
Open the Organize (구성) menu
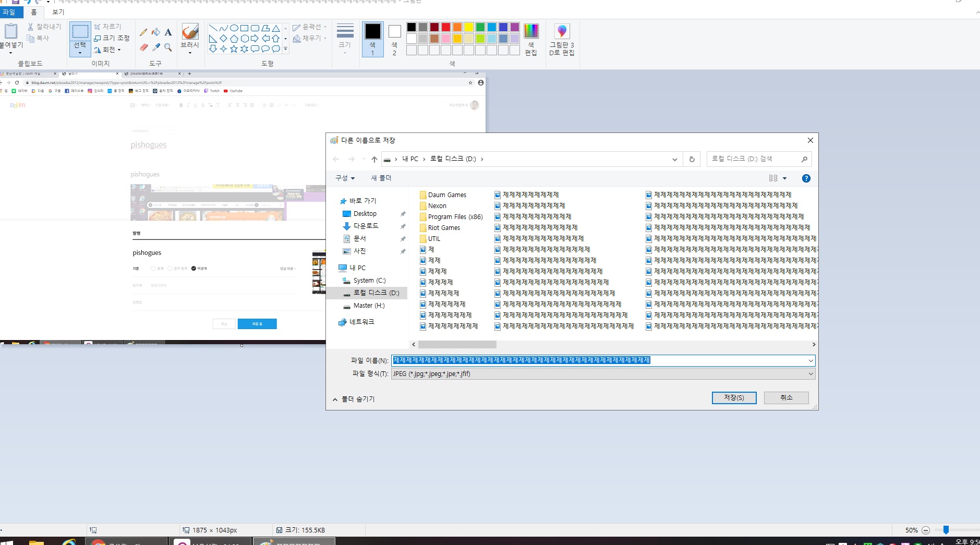point(345,178)
